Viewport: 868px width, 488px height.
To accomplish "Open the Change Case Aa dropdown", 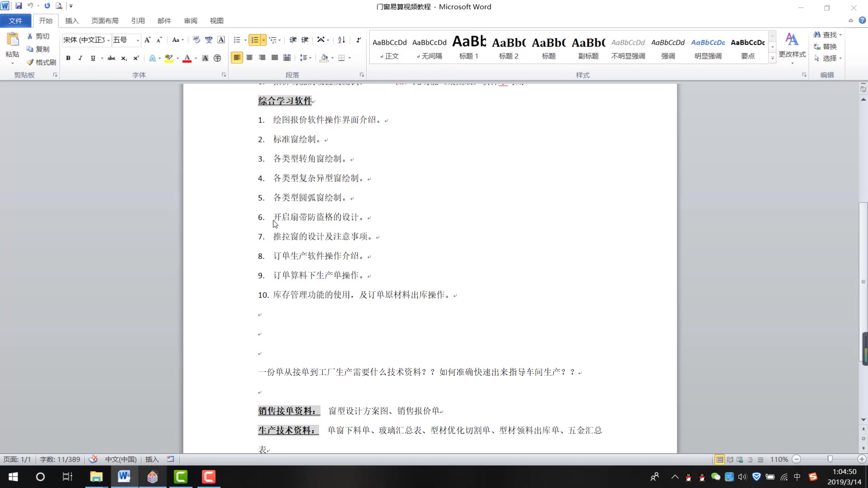I will click(178, 40).
